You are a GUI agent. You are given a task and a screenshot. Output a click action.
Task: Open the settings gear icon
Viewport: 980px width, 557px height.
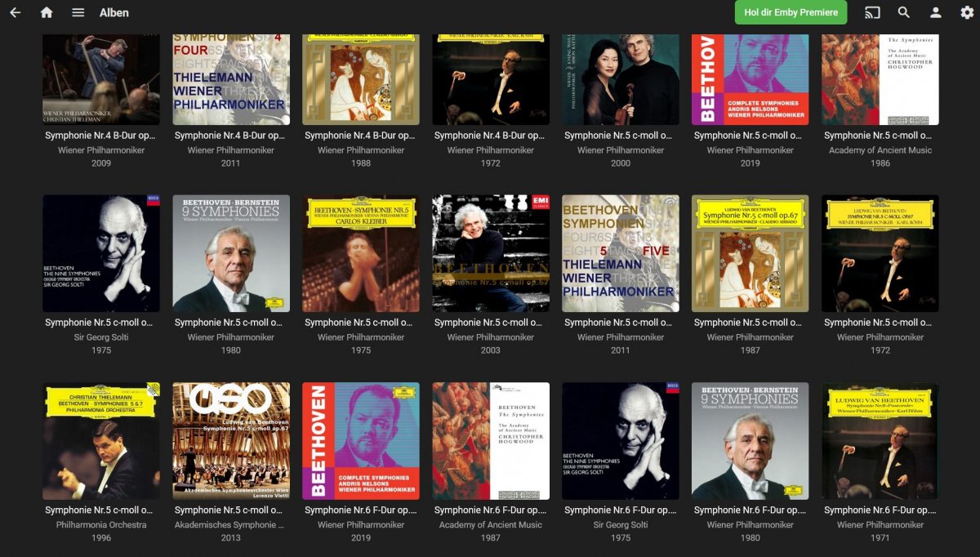tap(968, 12)
